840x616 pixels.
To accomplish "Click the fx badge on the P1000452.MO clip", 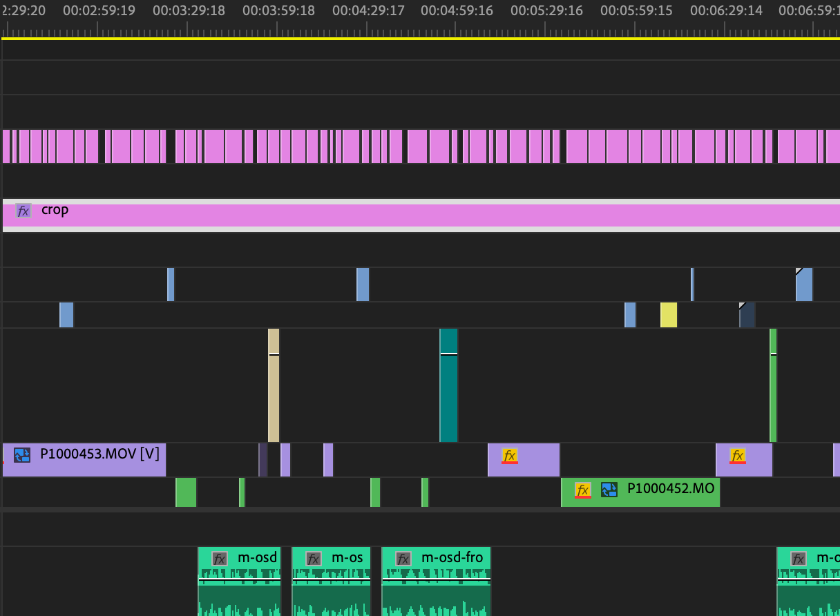I will tap(583, 490).
